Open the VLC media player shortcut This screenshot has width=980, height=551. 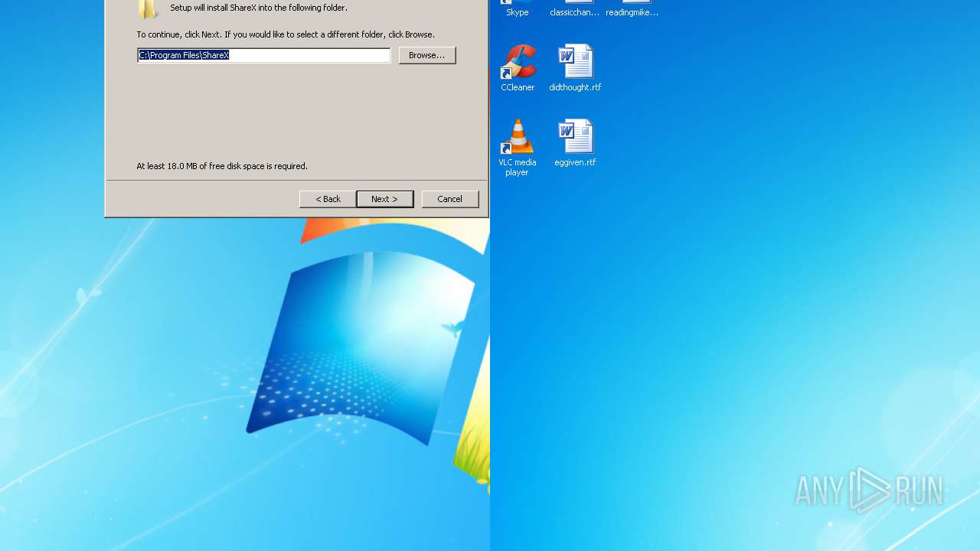pyautogui.click(x=518, y=148)
